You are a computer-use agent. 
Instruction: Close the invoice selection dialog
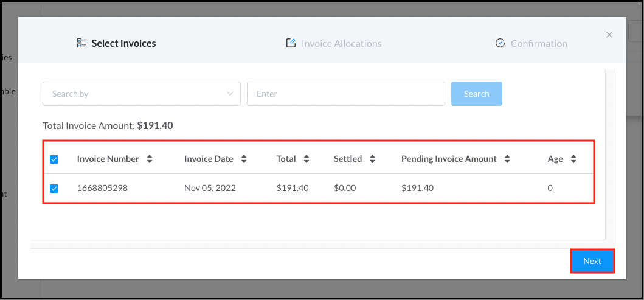click(609, 35)
